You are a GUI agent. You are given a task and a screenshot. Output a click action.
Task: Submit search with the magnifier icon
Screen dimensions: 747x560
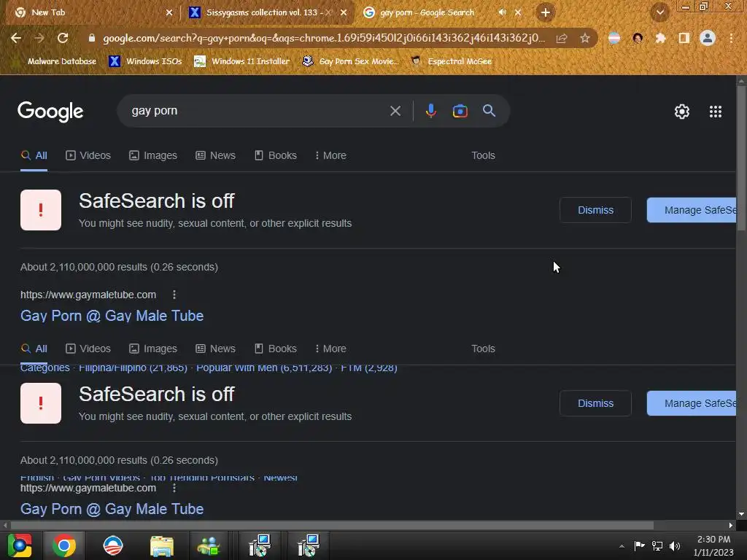(x=489, y=111)
